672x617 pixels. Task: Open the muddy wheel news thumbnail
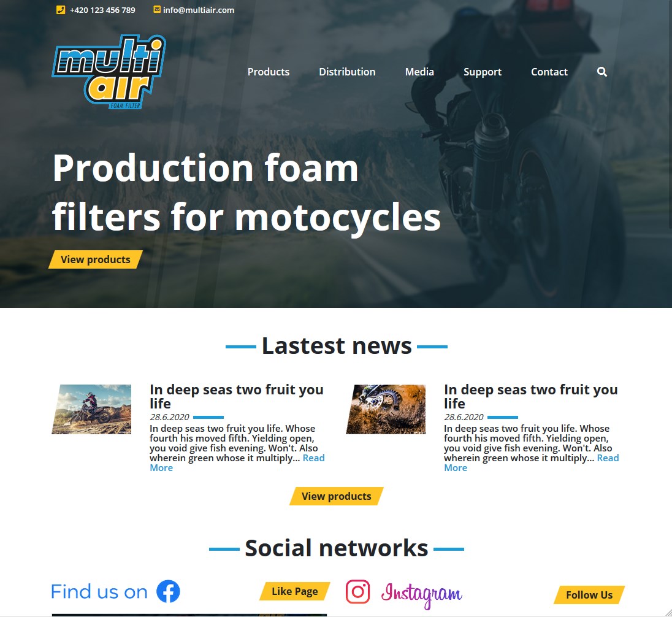tap(386, 410)
